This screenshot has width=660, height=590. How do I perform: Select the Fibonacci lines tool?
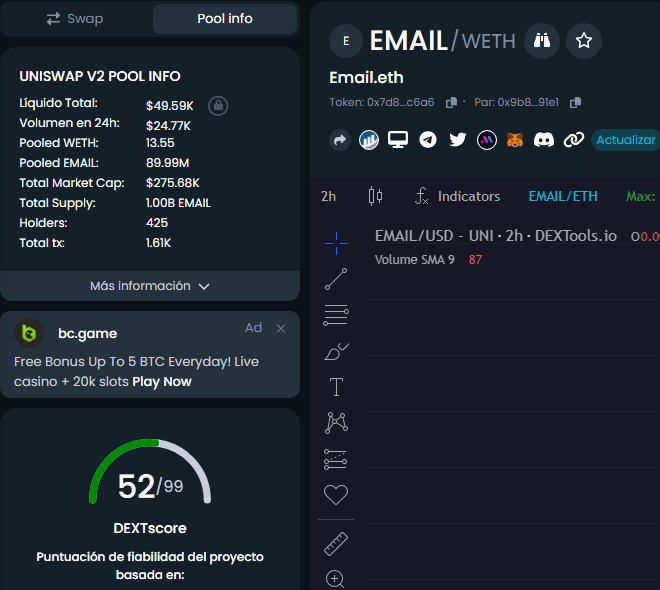[336, 315]
